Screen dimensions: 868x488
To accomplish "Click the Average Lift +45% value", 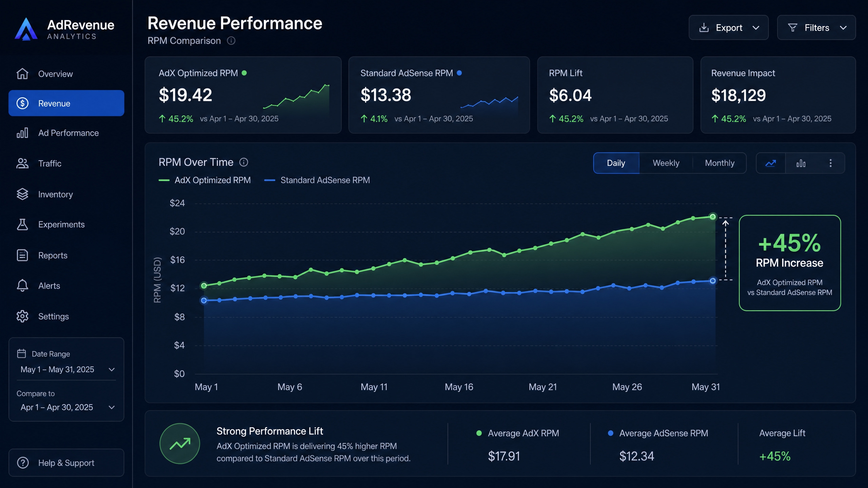I will pos(775,456).
